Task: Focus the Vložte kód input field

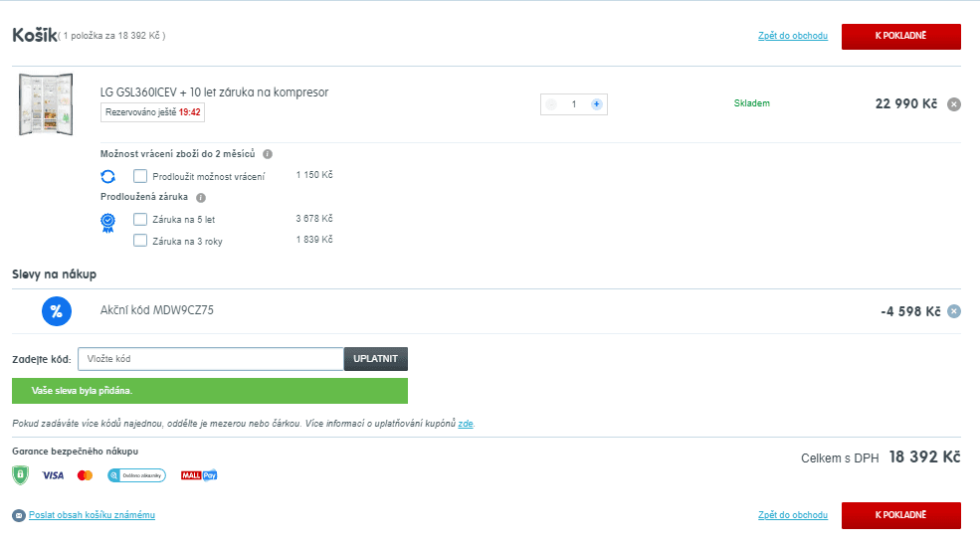Action: [211, 359]
